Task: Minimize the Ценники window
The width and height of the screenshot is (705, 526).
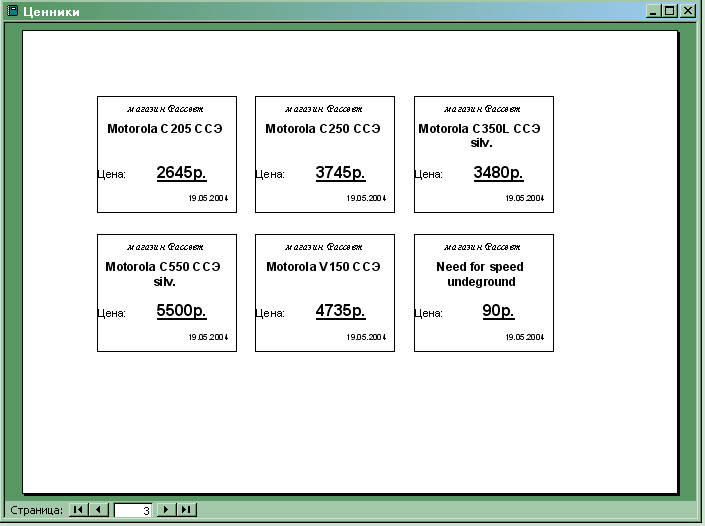Action: tap(654, 11)
